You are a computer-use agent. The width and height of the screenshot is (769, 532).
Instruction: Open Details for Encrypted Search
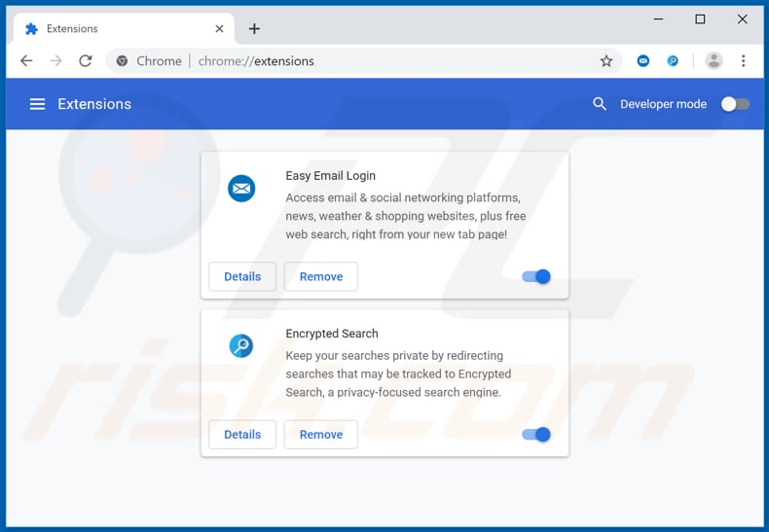[x=242, y=435]
